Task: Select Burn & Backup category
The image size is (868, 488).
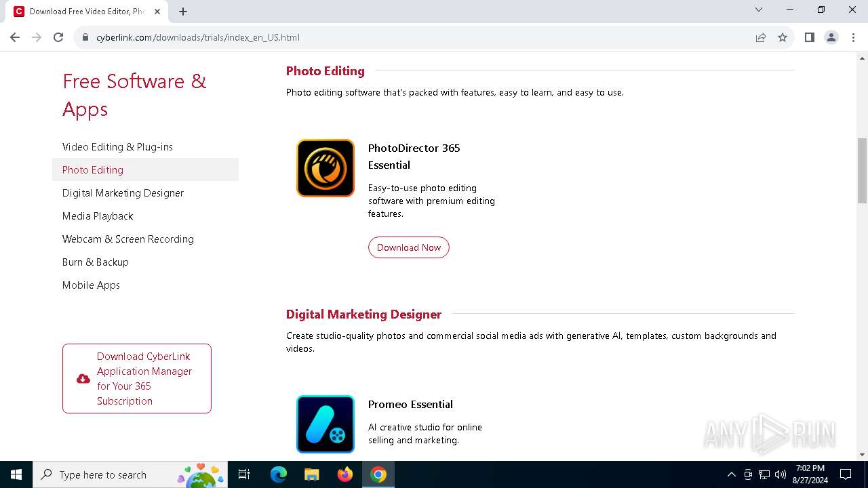Action: click(x=95, y=262)
